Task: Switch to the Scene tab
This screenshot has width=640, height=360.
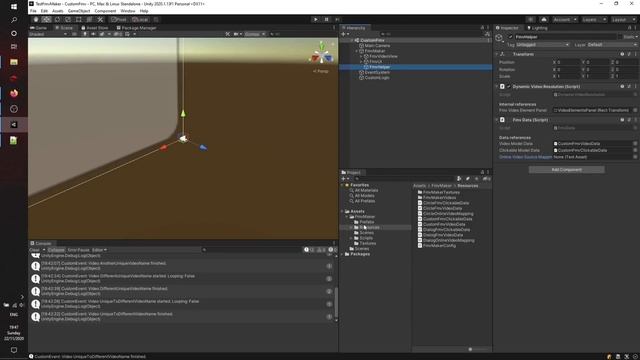Action: click(64, 28)
